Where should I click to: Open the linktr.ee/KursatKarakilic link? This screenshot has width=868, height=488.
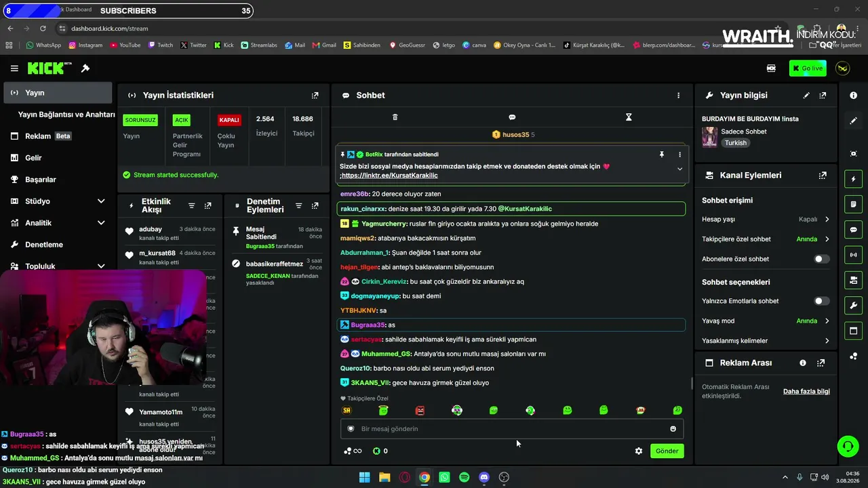tap(390, 176)
